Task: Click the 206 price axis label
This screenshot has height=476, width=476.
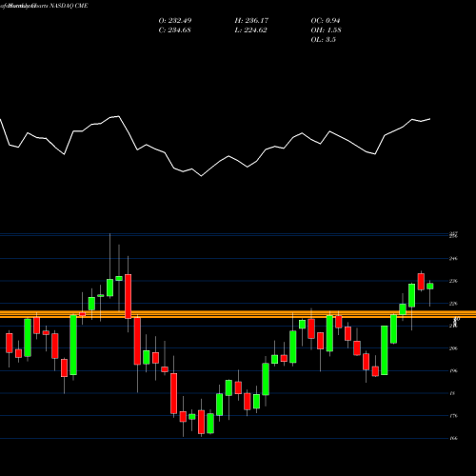Action: coord(453,348)
